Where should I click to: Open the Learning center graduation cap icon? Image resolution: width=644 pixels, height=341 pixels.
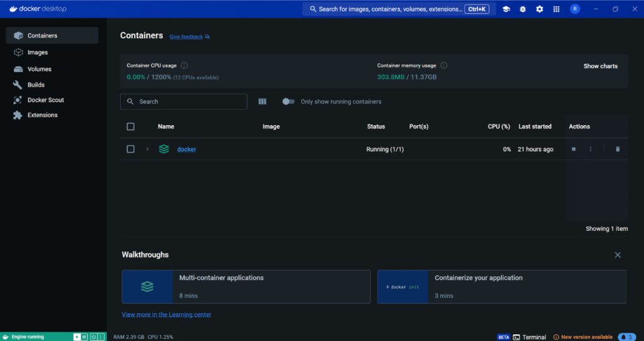(x=506, y=9)
